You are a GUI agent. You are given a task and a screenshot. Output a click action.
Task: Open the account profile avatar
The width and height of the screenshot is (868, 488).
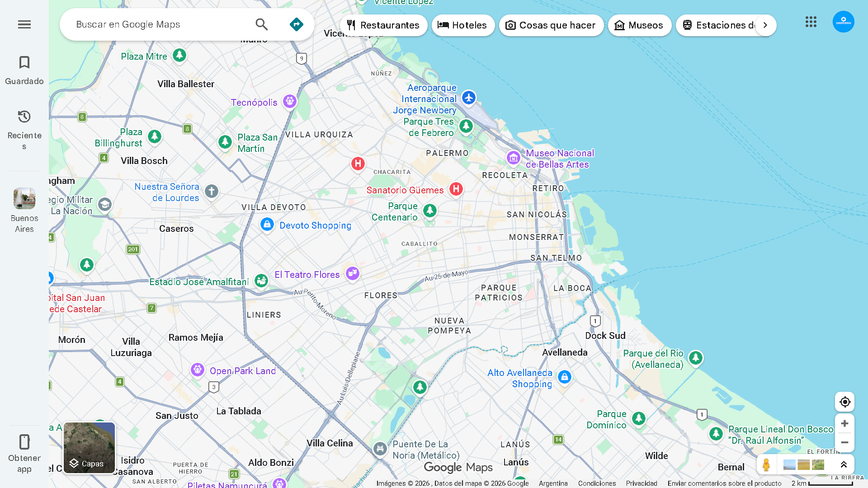(844, 22)
